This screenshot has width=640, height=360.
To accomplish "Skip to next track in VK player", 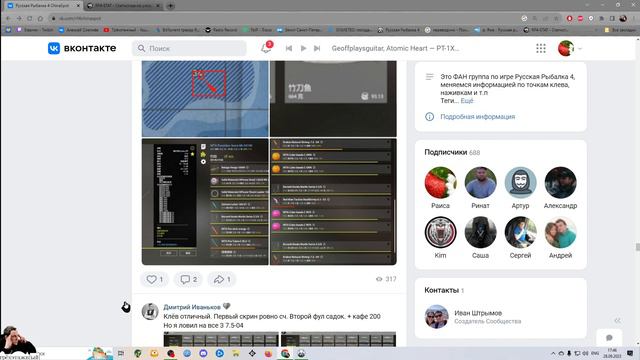I will point(317,48).
